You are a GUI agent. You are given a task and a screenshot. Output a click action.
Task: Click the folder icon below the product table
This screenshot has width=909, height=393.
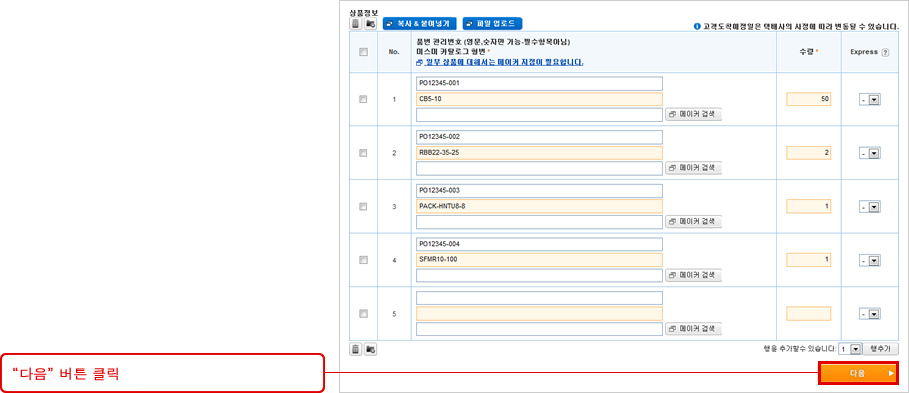click(370, 349)
